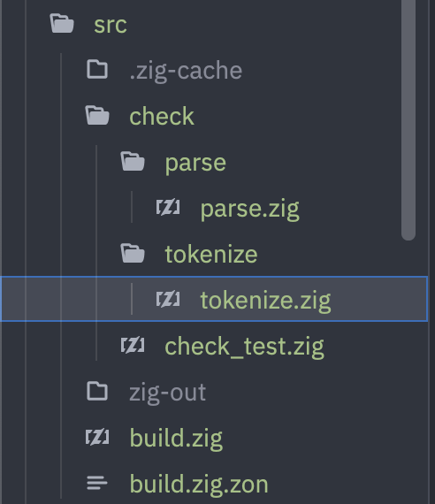Click the Zig icon beside tokenize.zig
The height and width of the screenshot is (504, 435).
click(x=168, y=299)
